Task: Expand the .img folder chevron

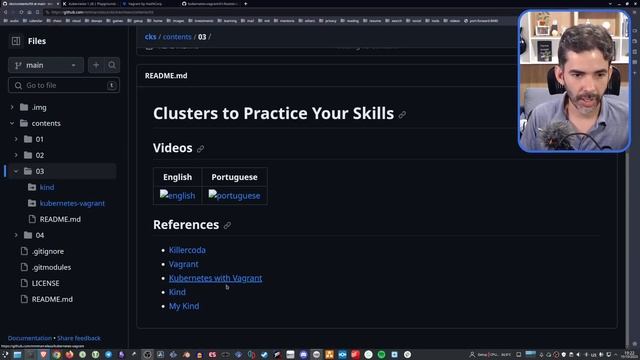Action: coord(12,107)
